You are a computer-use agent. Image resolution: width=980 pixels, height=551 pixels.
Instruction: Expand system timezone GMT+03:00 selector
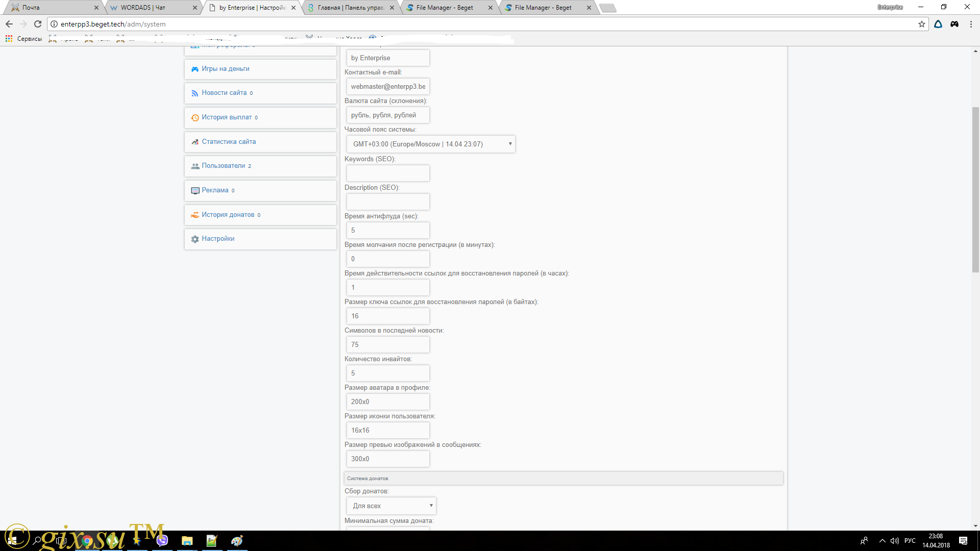509,144
